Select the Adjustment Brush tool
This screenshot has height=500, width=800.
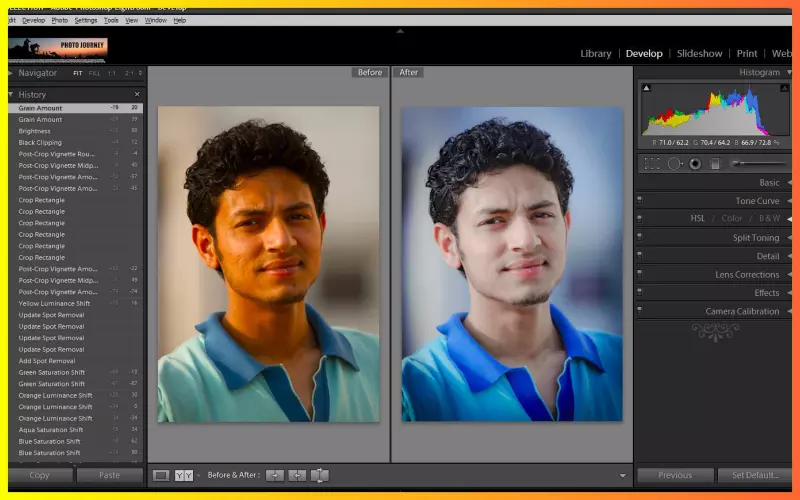click(x=759, y=164)
